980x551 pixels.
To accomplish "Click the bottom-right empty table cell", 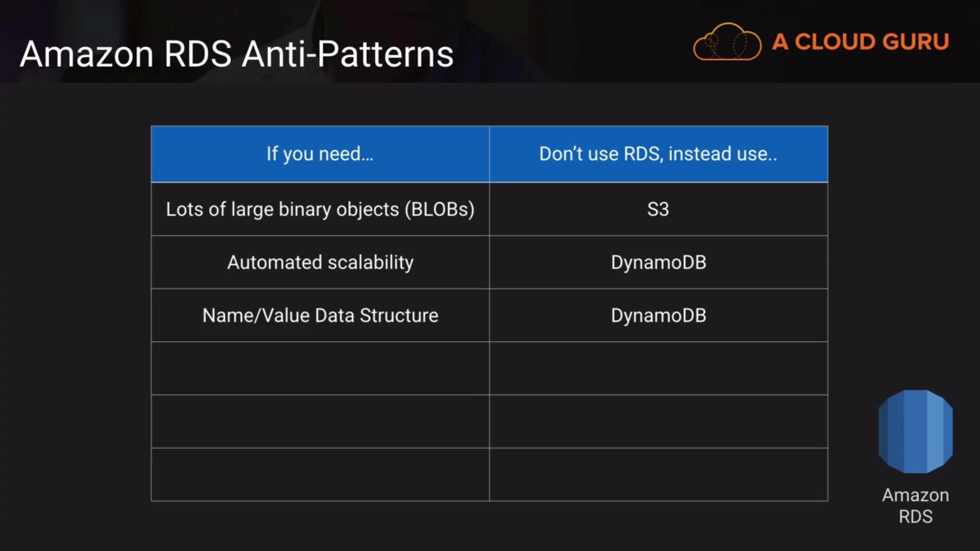I will pyautogui.click(x=658, y=474).
